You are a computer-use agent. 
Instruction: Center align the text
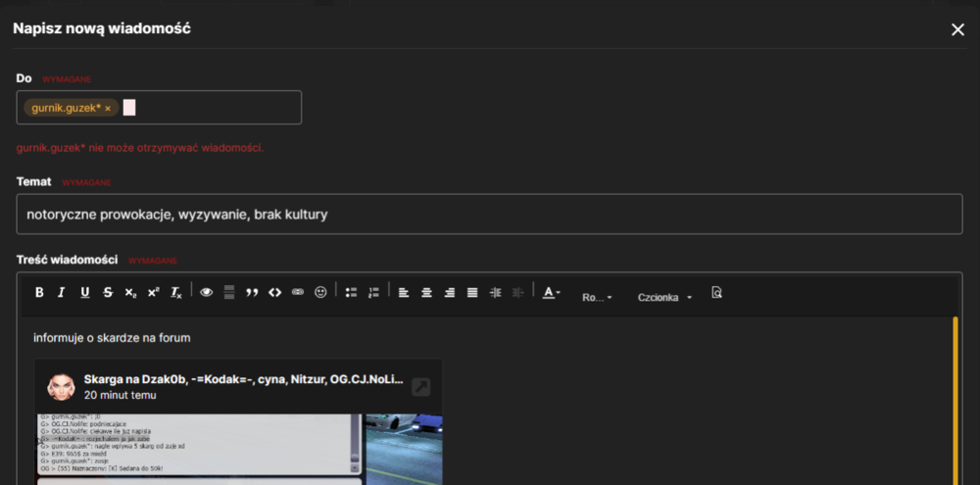click(x=427, y=293)
